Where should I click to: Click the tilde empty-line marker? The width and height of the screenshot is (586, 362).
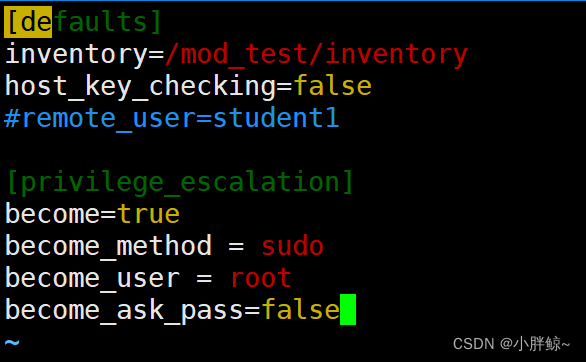(x=12, y=342)
